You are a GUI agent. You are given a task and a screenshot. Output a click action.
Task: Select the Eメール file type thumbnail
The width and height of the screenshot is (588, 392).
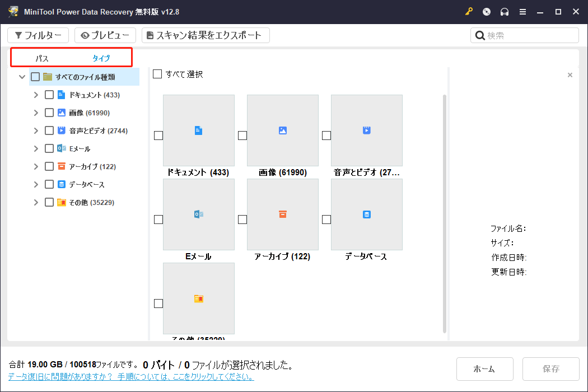click(x=199, y=214)
